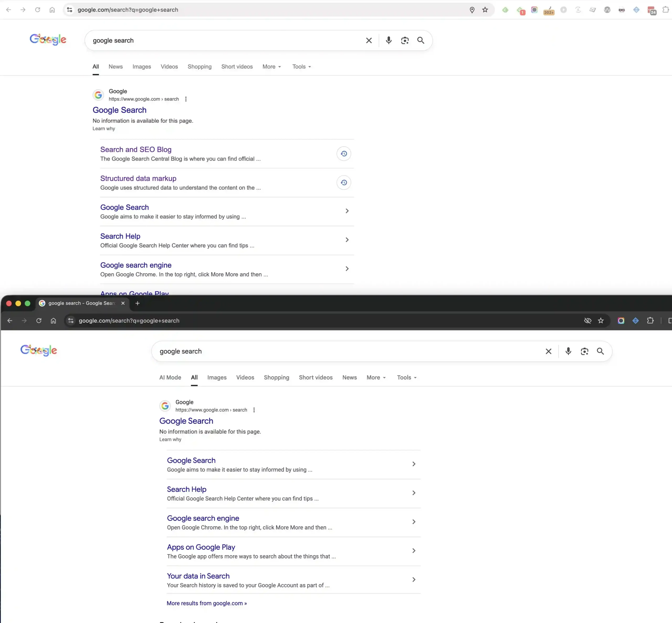
Task: Click the home icon in the light-themed window
Action: coord(52,10)
